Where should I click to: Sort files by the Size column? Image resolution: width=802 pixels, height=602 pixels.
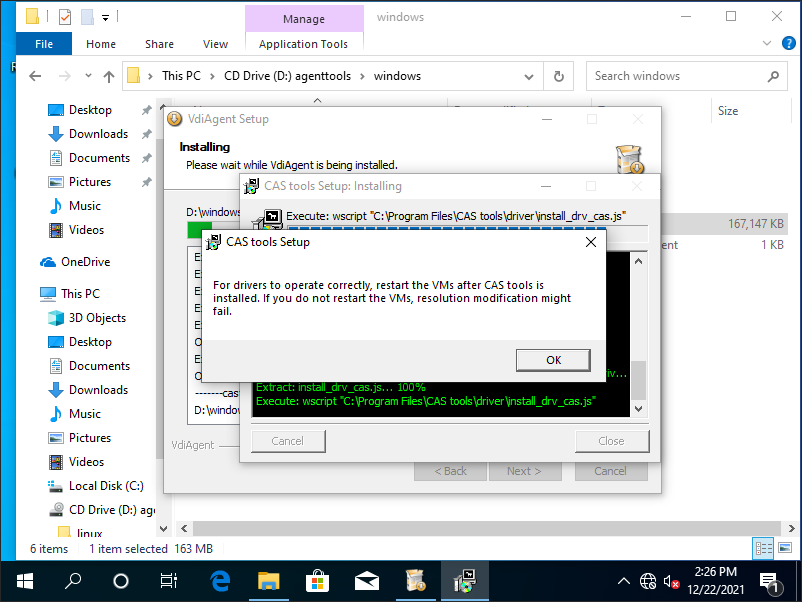[728, 110]
